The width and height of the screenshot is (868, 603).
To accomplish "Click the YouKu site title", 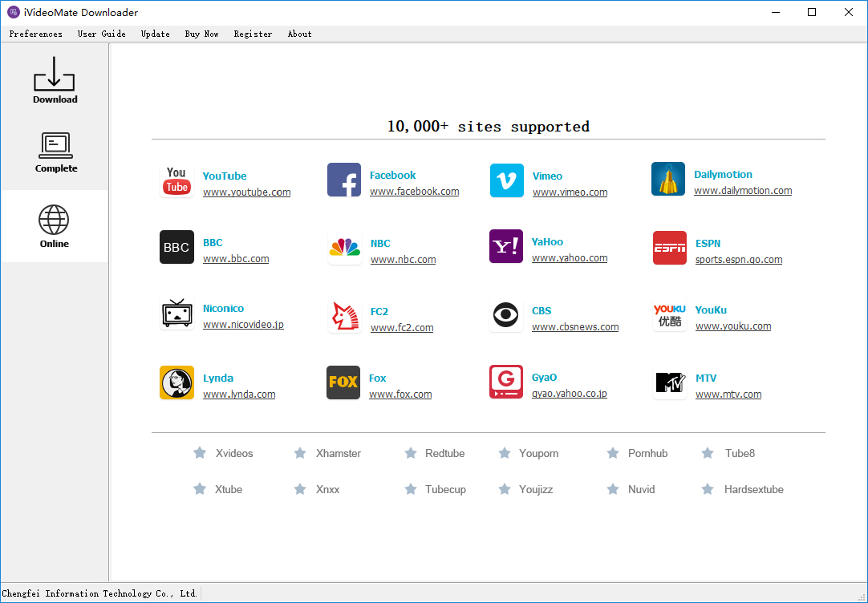I will (711, 310).
